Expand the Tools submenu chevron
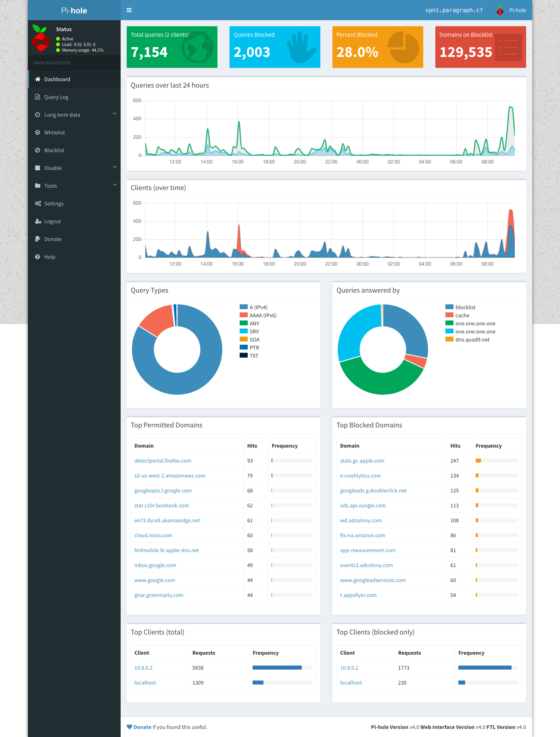Screen dimensions: 560x737 point(115,185)
